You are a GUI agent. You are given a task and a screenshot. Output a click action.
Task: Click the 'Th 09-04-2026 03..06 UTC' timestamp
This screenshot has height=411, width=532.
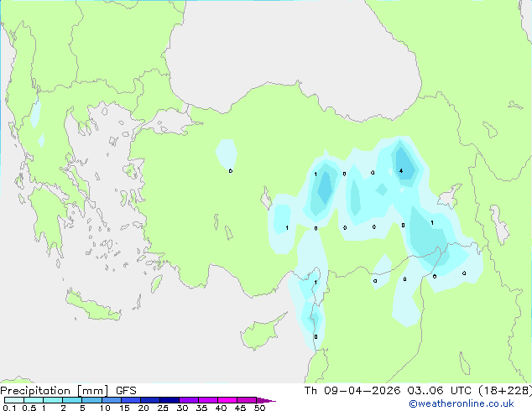pos(388,390)
